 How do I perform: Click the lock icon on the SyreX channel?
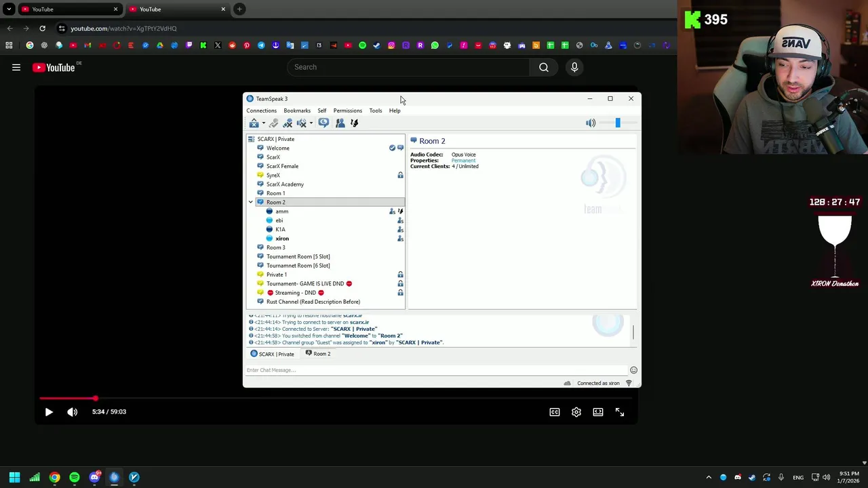click(400, 176)
